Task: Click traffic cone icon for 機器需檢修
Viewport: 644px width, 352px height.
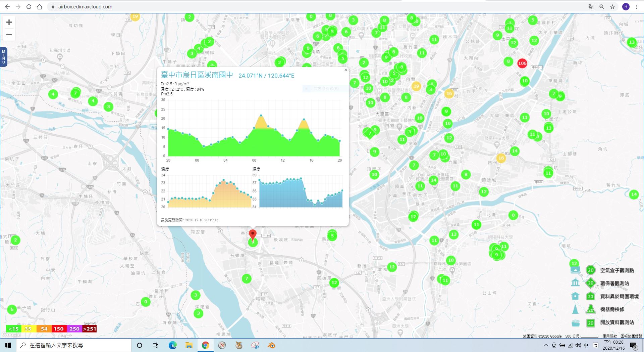Action: tap(575, 309)
